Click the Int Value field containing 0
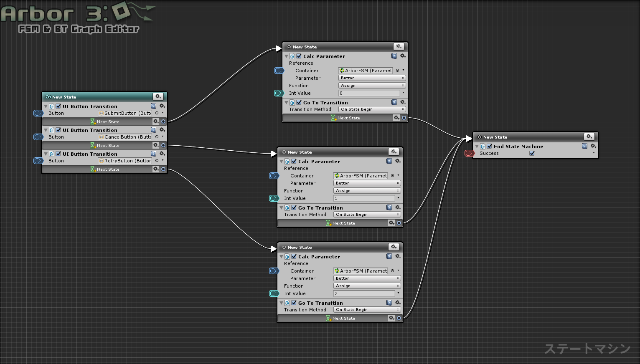 [x=369, y=93]
